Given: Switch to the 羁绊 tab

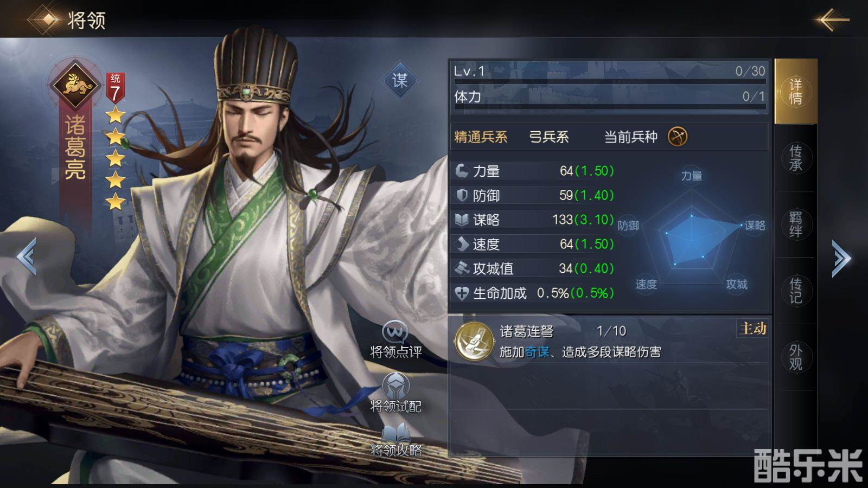Looking at the screenshot, I should (x=795, y=224).
